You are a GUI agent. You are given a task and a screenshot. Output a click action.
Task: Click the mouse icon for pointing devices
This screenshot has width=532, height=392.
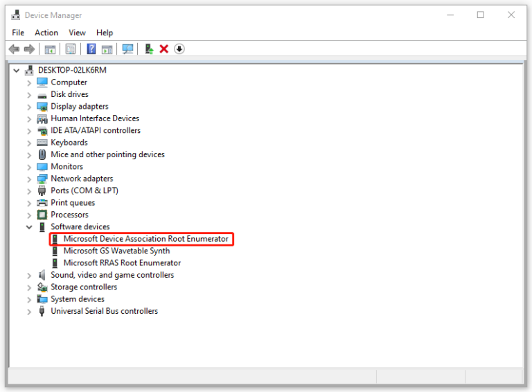[42, 154]
